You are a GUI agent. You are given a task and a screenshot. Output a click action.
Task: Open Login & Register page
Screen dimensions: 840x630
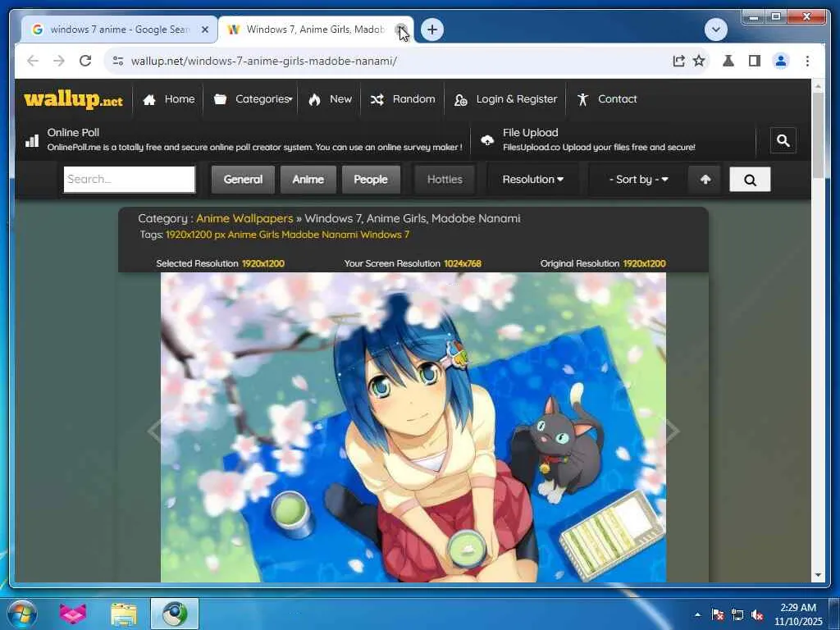click(505, 99)
